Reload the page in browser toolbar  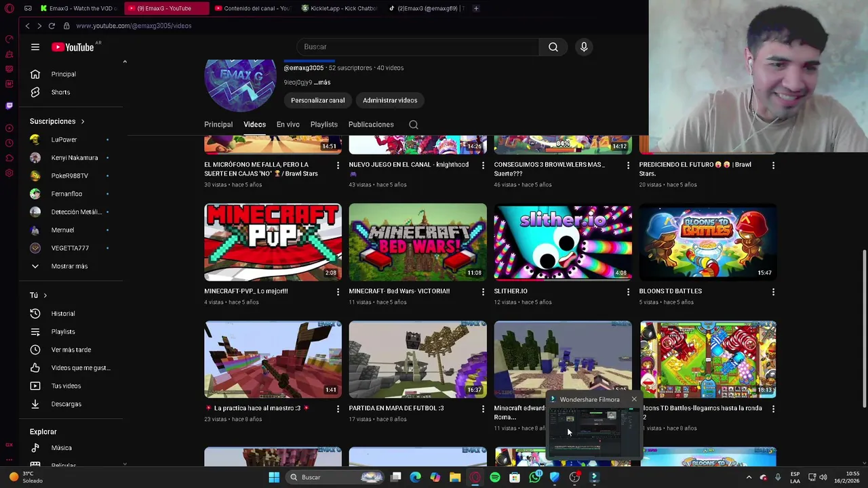pyautogui.click(x=52, y=26)
